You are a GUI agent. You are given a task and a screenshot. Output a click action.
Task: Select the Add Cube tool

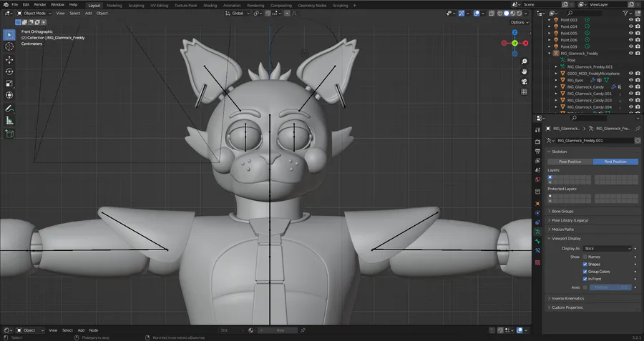point(9,134)
